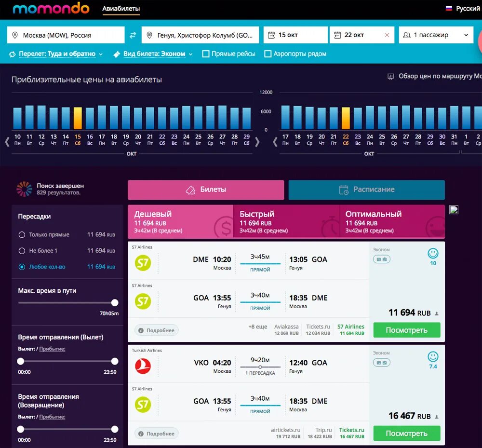Click the location pin in Genoa field
The width and height of the screenshot is (482, 448).
click(x=149, y=35)
